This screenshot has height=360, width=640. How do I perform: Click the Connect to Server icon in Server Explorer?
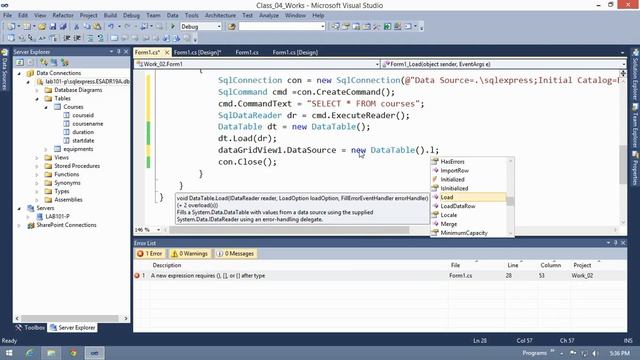[54, 62]
